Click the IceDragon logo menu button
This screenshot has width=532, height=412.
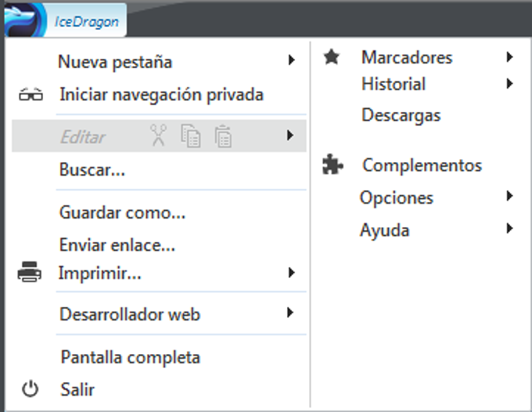63,21
